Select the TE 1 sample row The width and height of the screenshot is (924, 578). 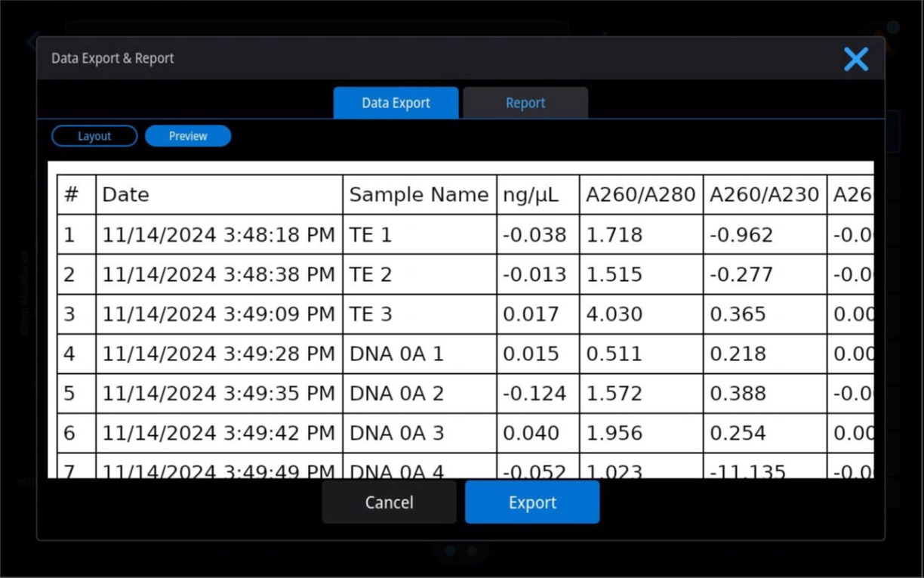(x=466, y=234)
